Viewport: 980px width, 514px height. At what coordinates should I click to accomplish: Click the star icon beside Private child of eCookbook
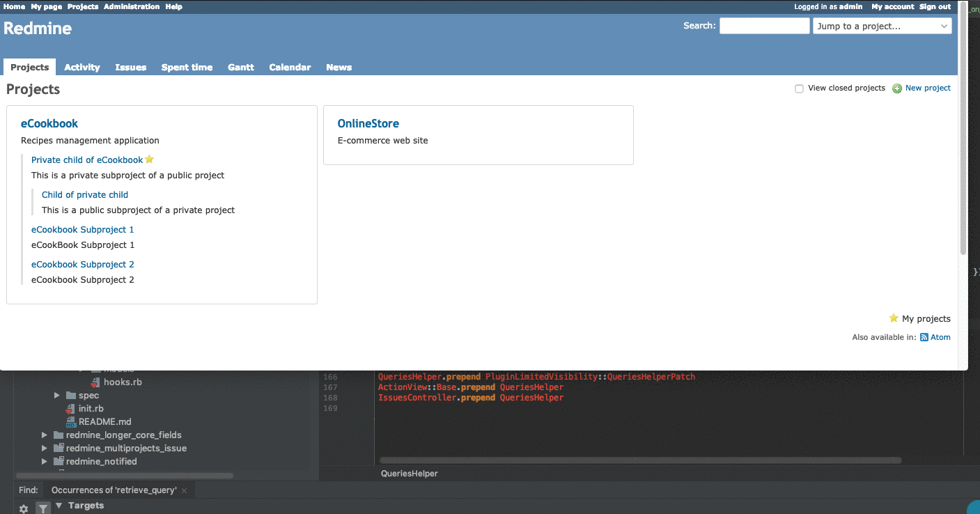[149, 159]
